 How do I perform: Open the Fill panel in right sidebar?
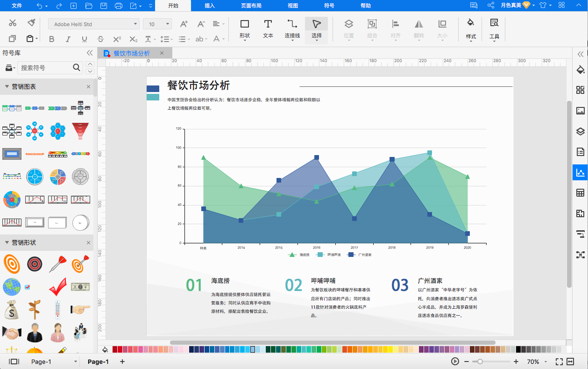click(581, 70)
